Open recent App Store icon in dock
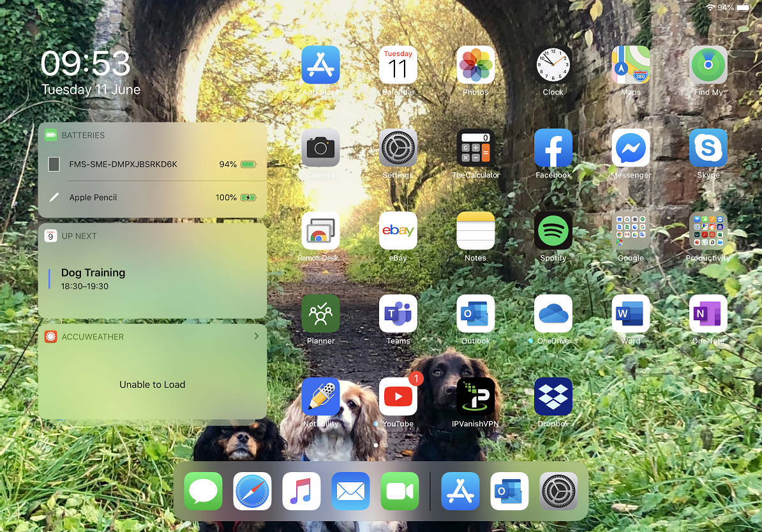The image size is (762, 532). [460, 491]
